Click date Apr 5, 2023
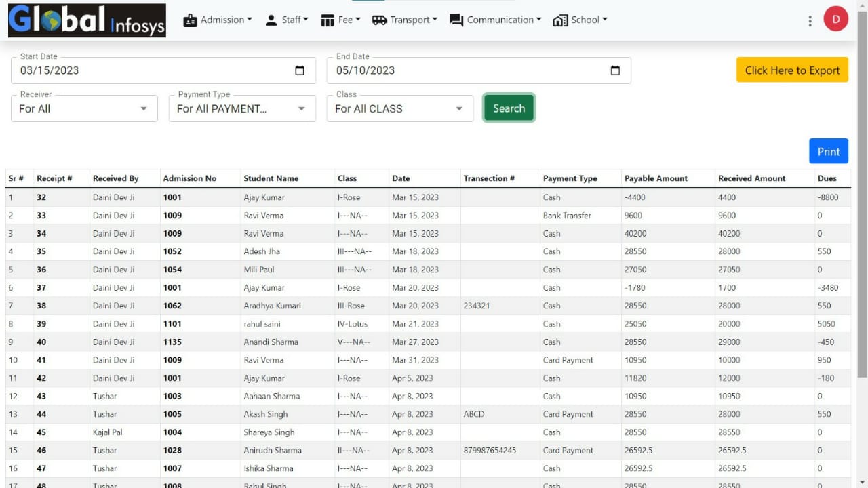 (412, 378)
